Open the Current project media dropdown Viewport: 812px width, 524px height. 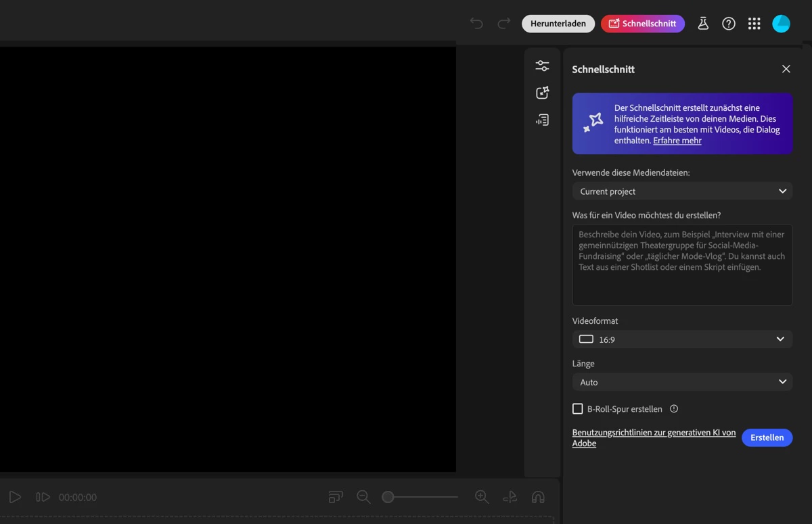click(x=682, y=191)
